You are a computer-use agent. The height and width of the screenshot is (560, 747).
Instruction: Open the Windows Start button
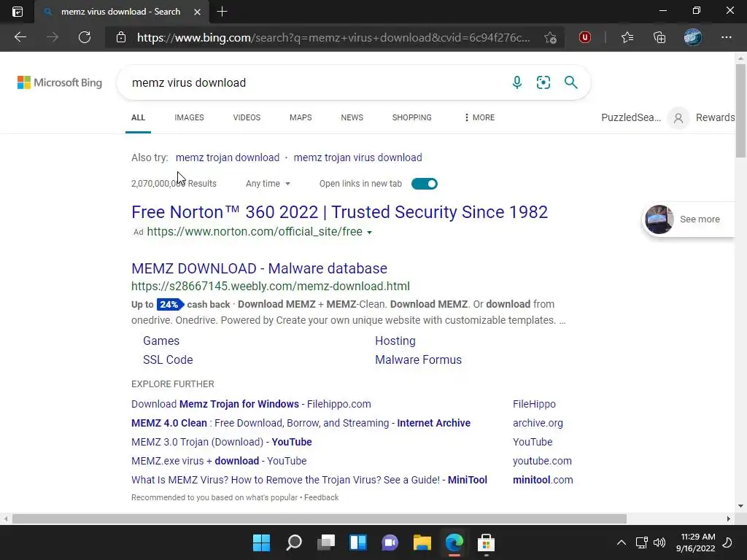click(261, 542)
